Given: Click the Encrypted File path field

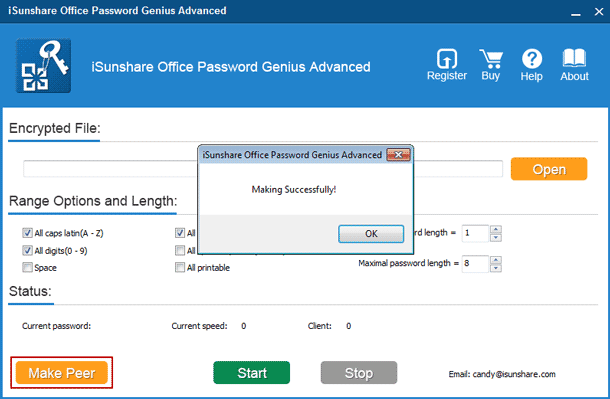Looking at the screenshot, I should (263, 169).
